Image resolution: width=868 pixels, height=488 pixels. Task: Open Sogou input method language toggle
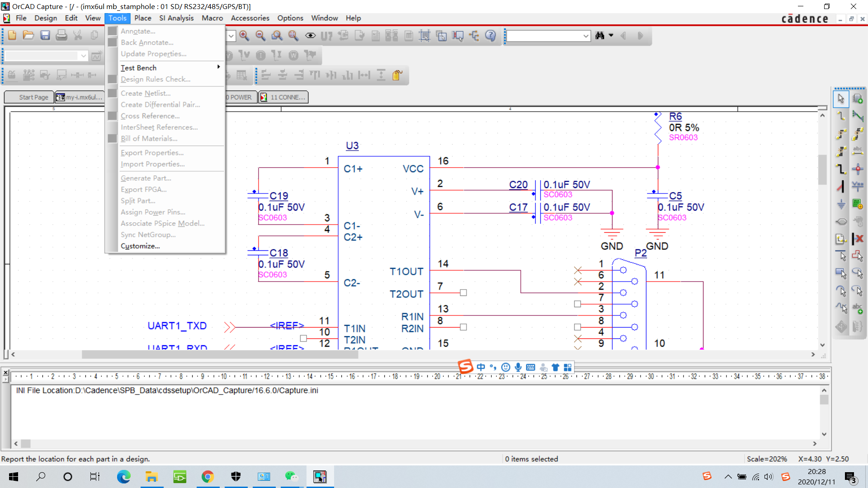pos(481,367)
